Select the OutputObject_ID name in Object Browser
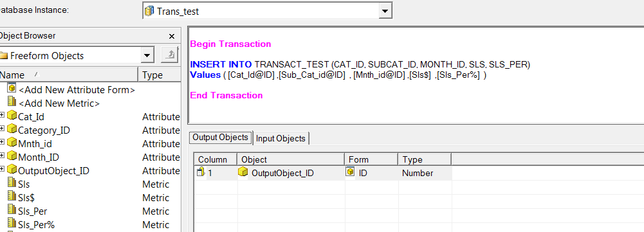This screenshot has height=232, width=644. pyautogui.click(x=53, y=171)
